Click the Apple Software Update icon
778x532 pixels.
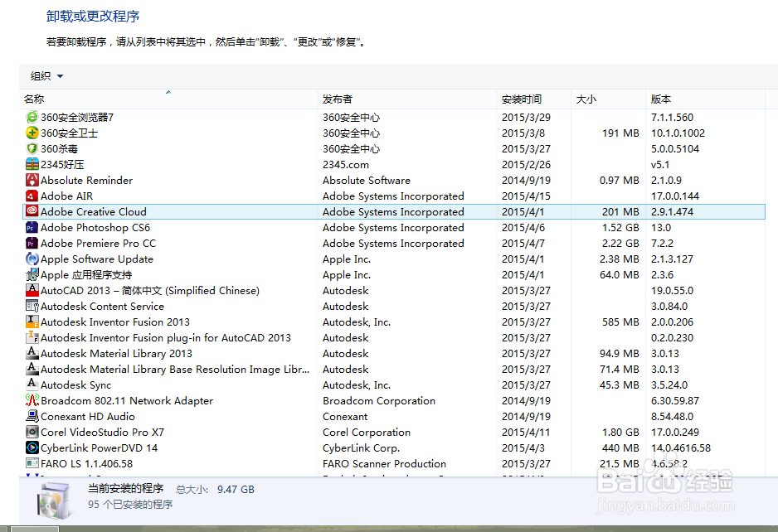pyautogui.click(x=32, y=259)
